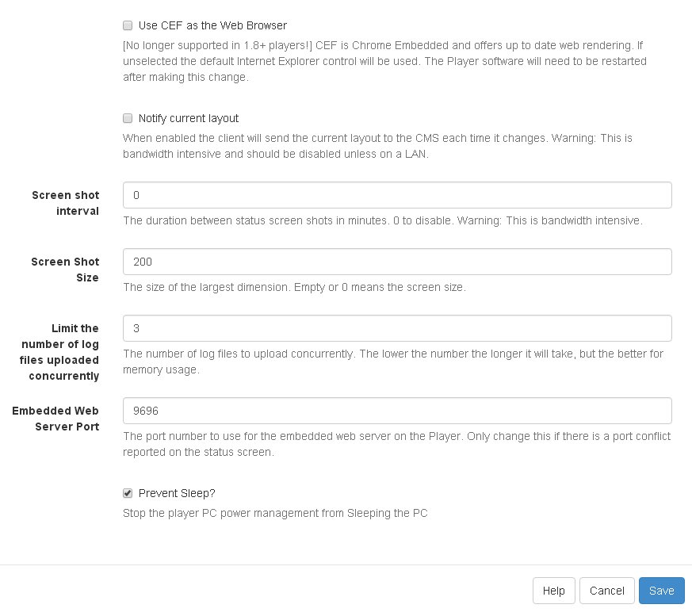Cancel the settings dialog
Image resolution: width=692 pixels, height=616 pixels.
click(x=607, y=591)
